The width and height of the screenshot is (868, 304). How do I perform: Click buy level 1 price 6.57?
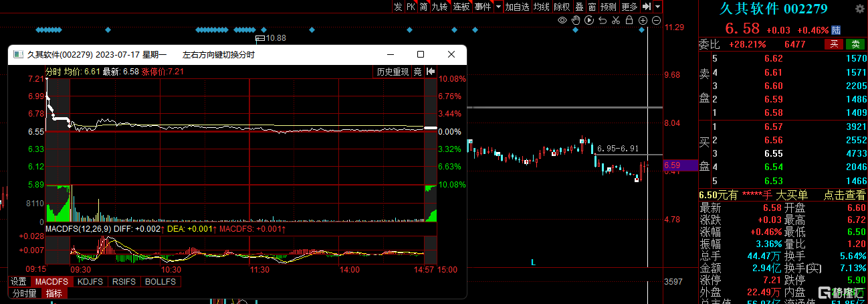click(x=773, y=127)
